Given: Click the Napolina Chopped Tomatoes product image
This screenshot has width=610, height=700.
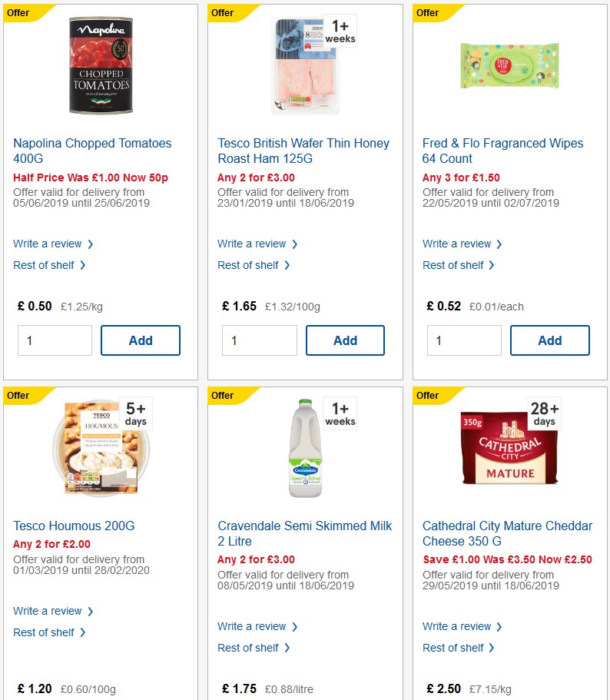Looking at the screenshot, I should tap(101, 65).
